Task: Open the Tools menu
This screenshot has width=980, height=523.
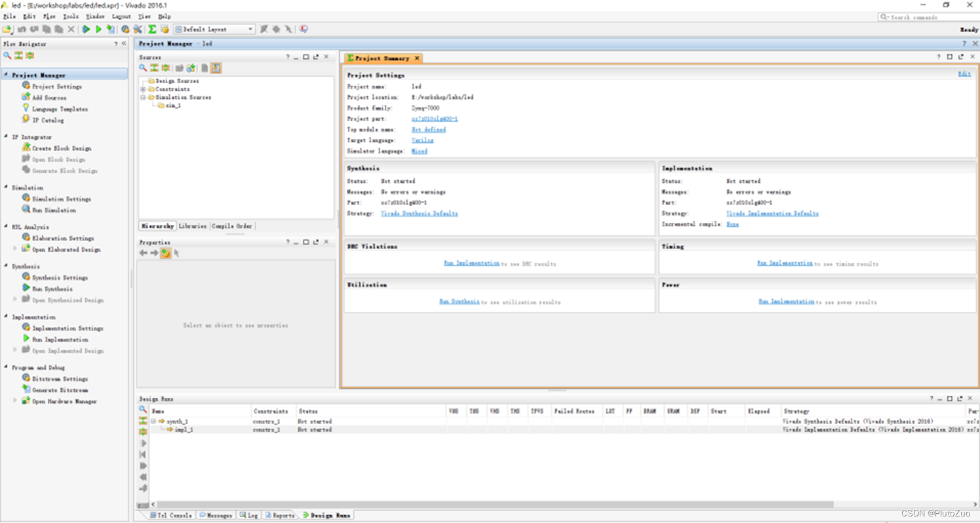Action: (x=70, y=16)
